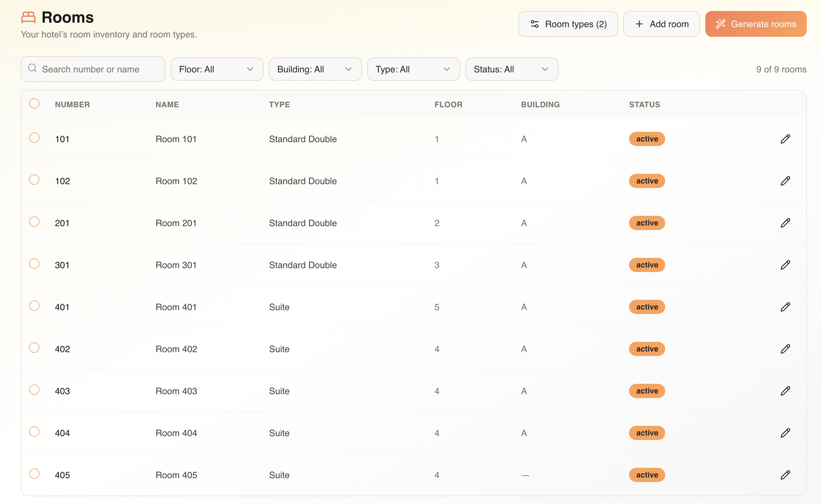Screen dimensions: 821x504
Task: Tick the checkbox next to room 405
Action: click(34, 474)
